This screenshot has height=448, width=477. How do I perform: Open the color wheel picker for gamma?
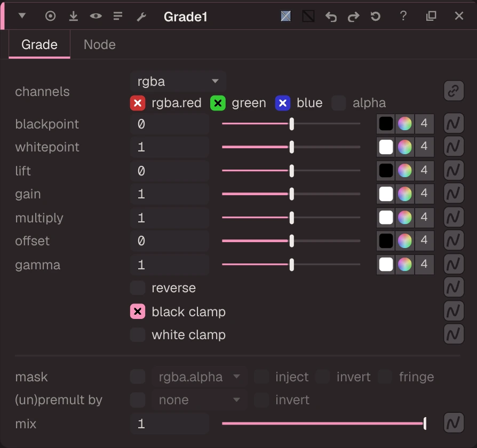click(404, 265)
